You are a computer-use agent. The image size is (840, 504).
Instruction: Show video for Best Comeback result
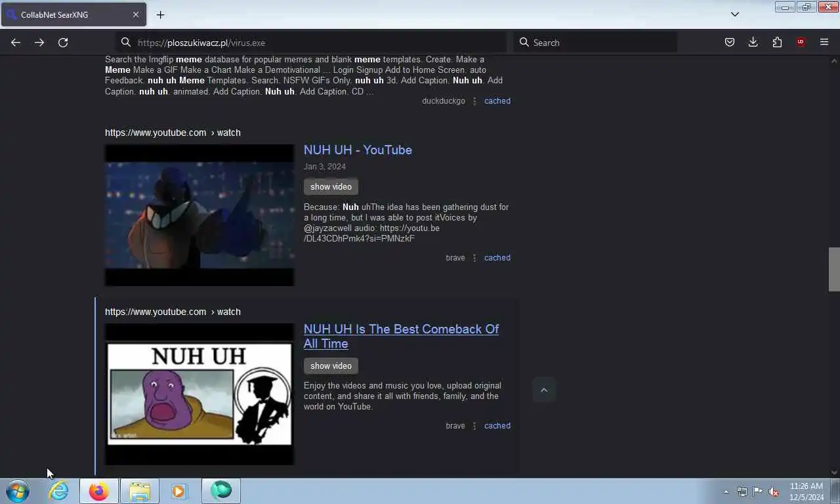(x=331, y=366)
